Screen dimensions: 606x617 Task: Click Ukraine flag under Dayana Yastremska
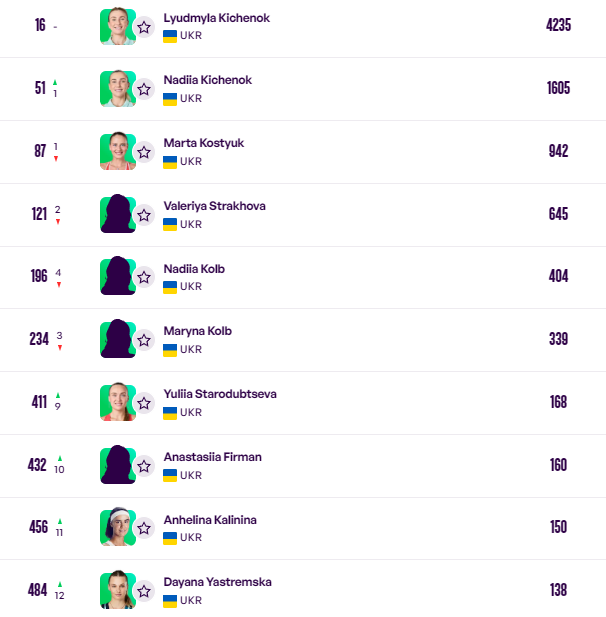tap(170, 600)
